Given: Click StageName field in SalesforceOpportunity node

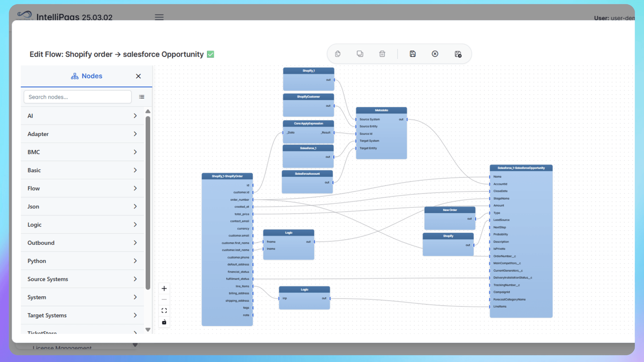Looking at the screenshot, I should pos(501,198).
